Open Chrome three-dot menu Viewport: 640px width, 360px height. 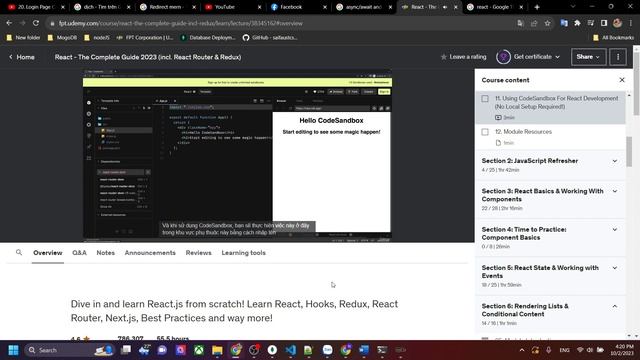631,23
